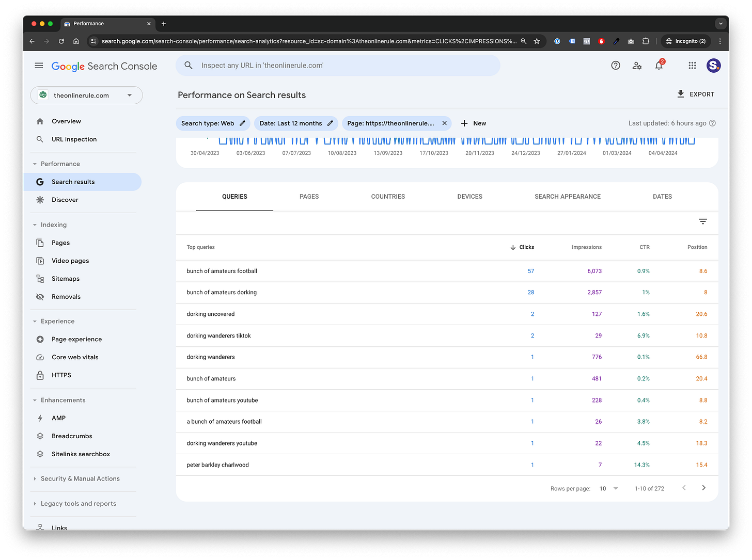Screen dimensions: 752x560
Task: Open the account avatar menu
Action: 714,66
